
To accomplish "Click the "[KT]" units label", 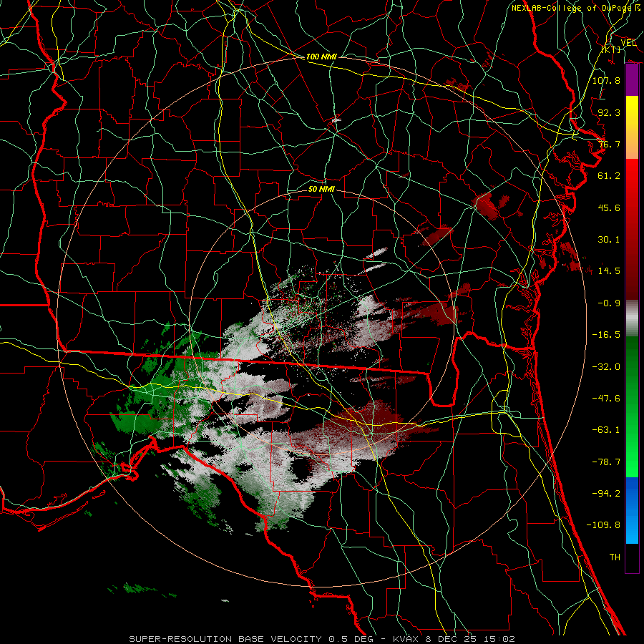I will [x=611, y=49].
